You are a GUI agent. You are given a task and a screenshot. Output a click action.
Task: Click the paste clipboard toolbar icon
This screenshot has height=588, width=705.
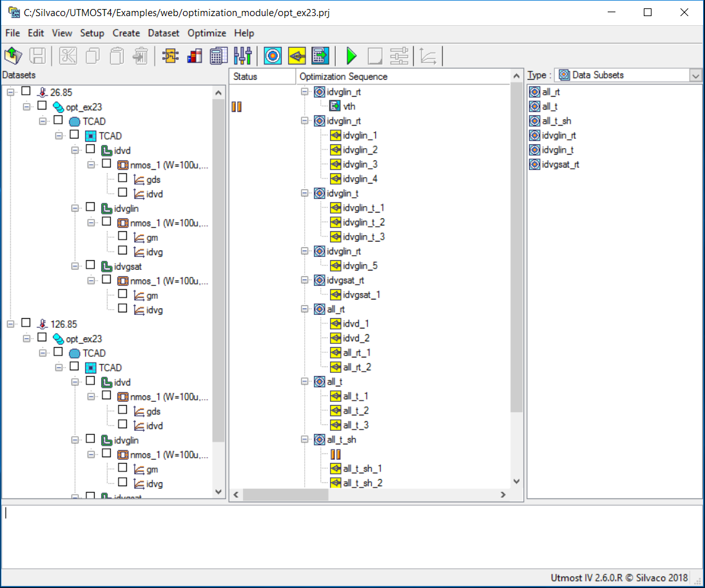(x=117, y=55)
